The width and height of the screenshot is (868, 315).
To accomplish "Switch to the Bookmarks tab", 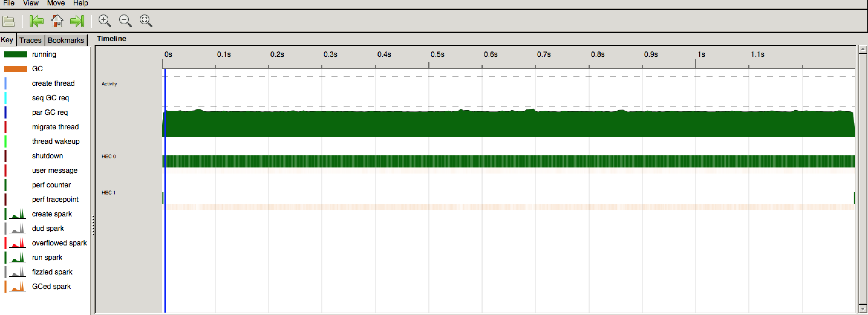I will point(66,40).
